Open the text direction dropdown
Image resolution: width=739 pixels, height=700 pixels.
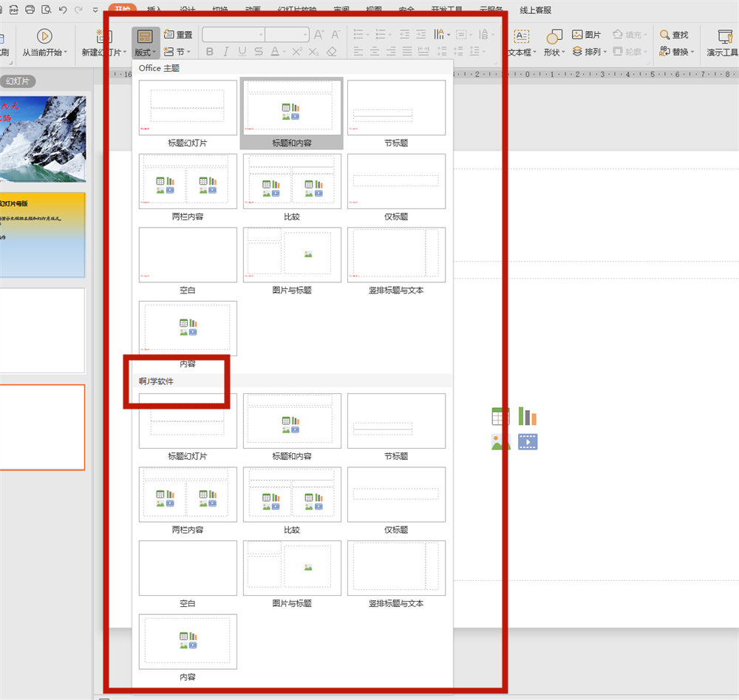pyautogui.click(x=442, y=35)
